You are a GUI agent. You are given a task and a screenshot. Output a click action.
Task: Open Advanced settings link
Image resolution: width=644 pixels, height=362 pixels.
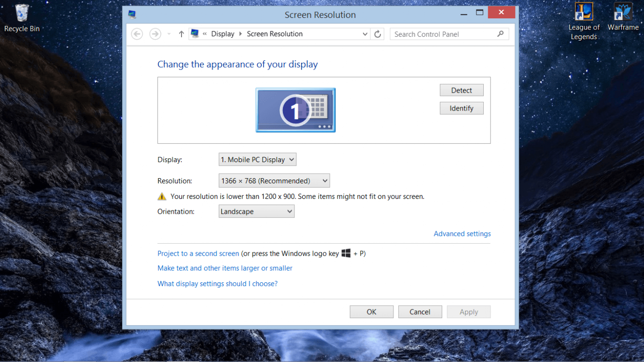click(462, 234)
